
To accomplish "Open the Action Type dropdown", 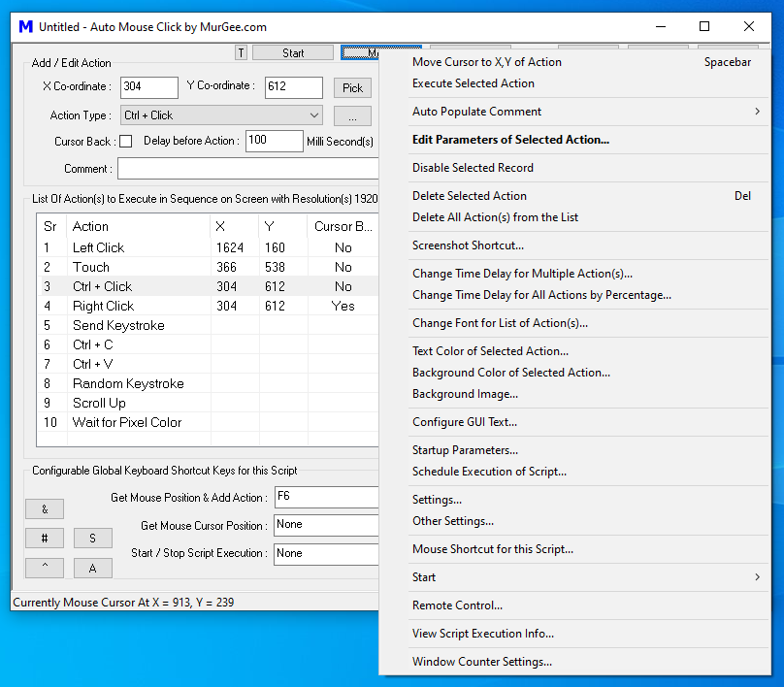I will [x=221, y=115].
